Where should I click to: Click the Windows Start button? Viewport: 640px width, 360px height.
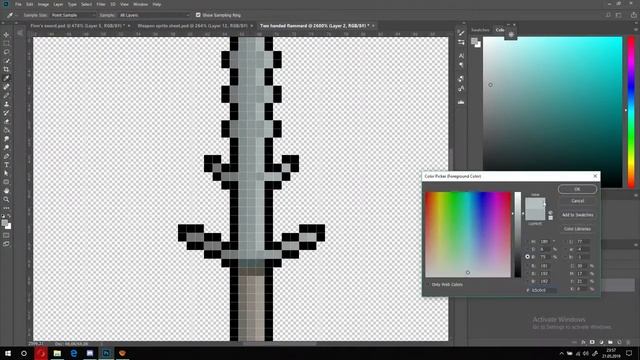tap(8, 353)
